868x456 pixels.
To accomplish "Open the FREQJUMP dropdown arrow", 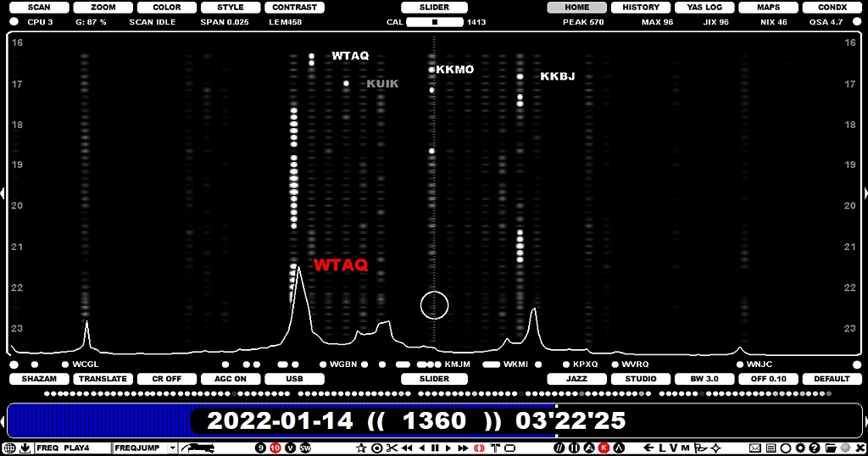I will [172, 448].
